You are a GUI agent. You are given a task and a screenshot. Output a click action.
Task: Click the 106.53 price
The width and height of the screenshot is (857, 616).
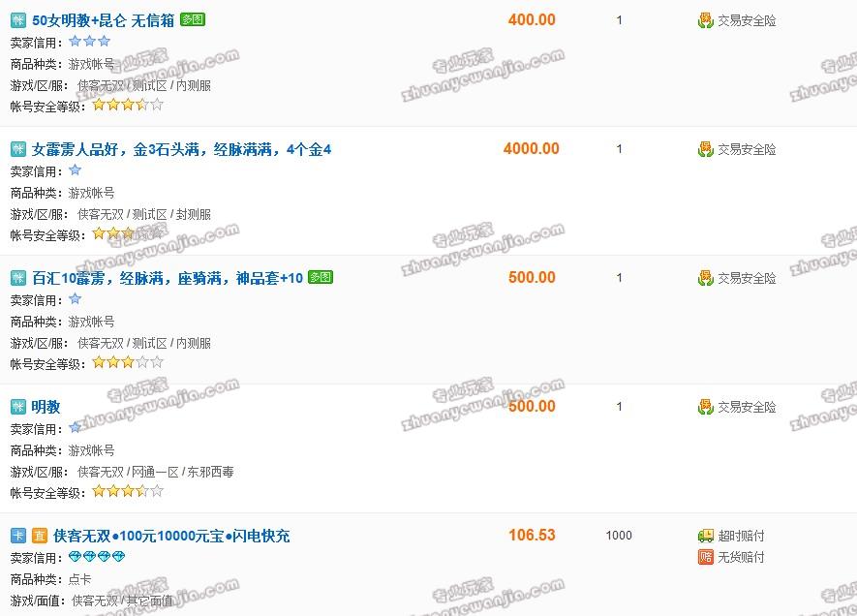(x=532, y=535)
